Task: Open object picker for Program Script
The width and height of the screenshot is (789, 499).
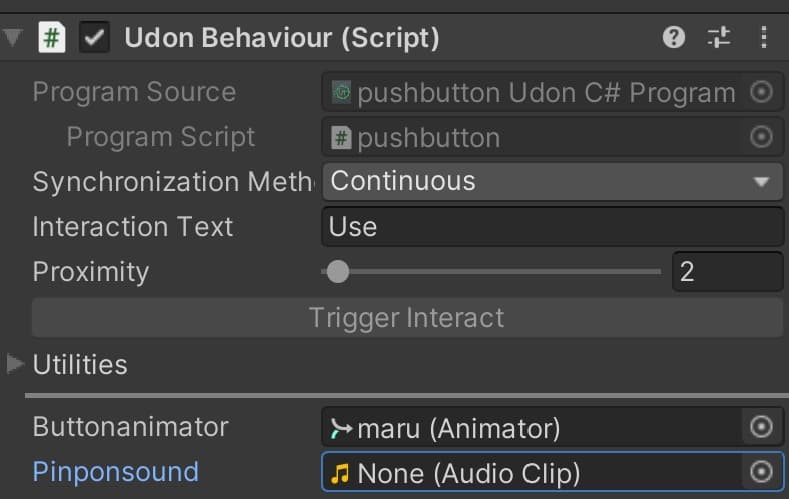Action: click(762, 137)
